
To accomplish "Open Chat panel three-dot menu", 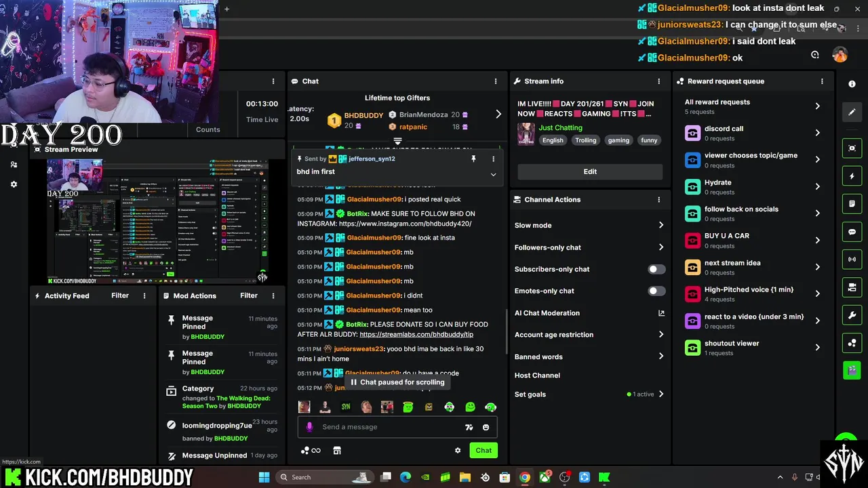I will (x=496, y=81).
